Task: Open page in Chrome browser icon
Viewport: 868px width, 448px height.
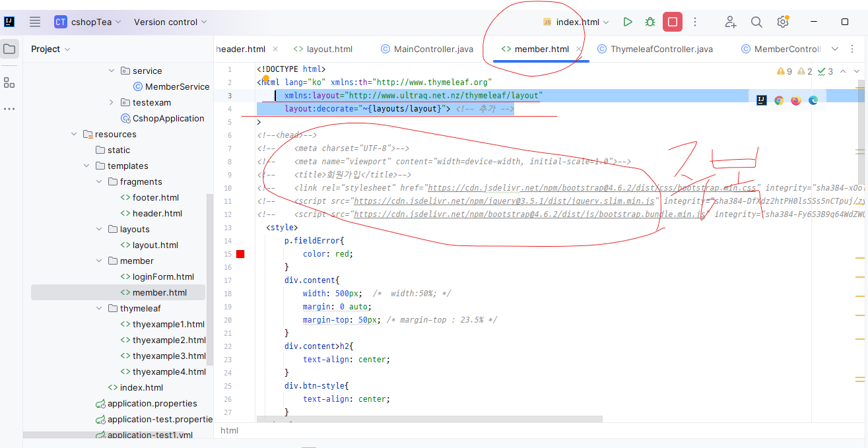Action: 779,100
